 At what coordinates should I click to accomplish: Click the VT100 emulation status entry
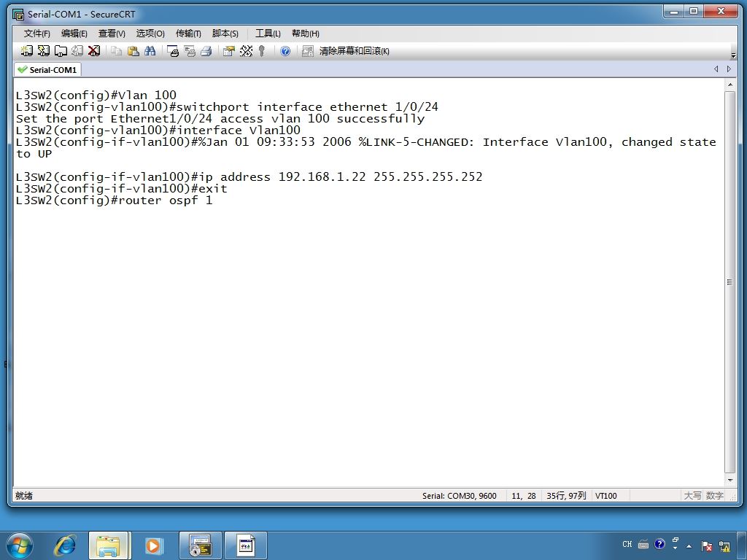pyautogui.click(x=605, y=496)
